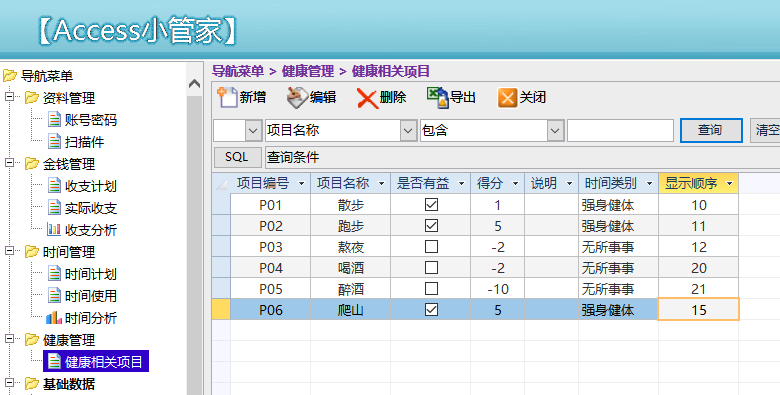The height and width of the screenshot is (395, 780).
Task: Click the 新增 (add new) toolbar icon
Action: tap(227, 97)
